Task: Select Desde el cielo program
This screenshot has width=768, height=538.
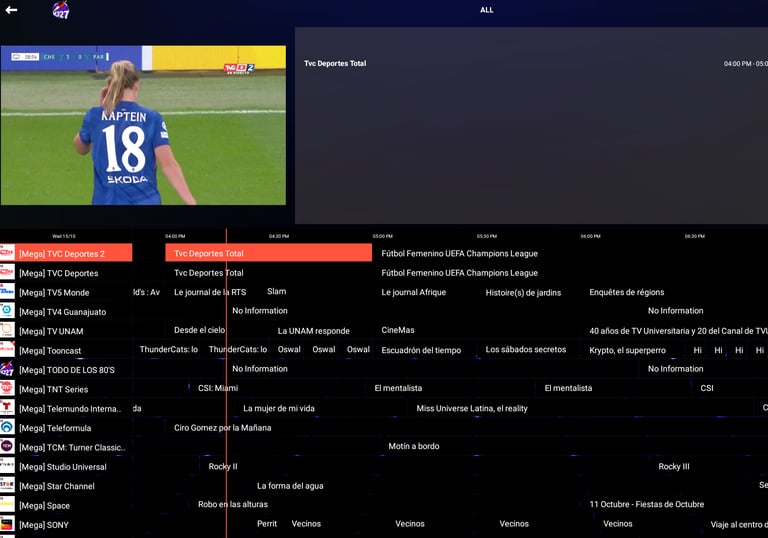Action: [199, 330]
